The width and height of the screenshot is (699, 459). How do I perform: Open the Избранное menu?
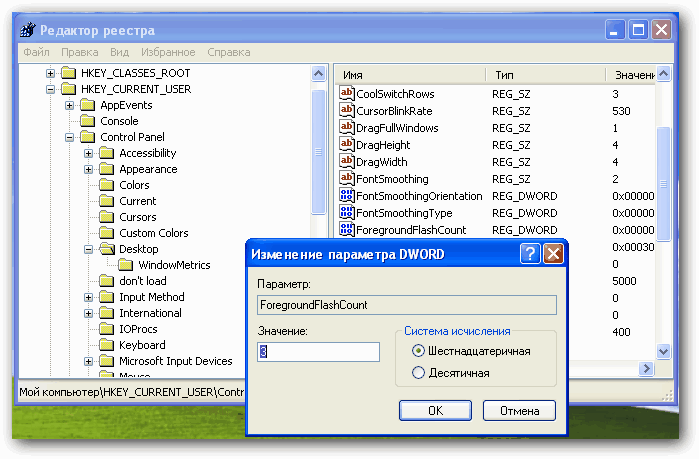(168, 52)
